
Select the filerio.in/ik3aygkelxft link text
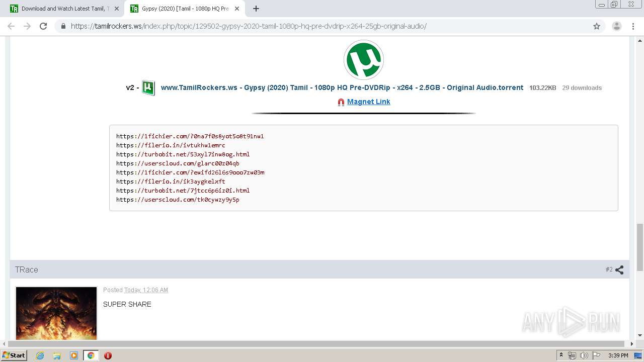(171, 182)
